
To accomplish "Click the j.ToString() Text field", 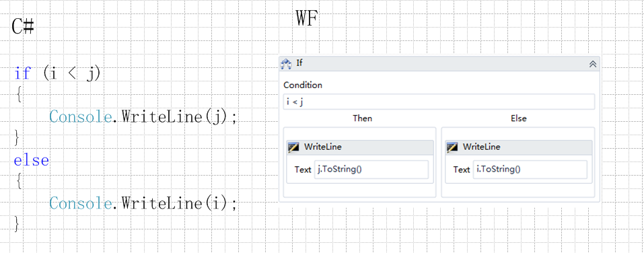I will click(371, 170).
